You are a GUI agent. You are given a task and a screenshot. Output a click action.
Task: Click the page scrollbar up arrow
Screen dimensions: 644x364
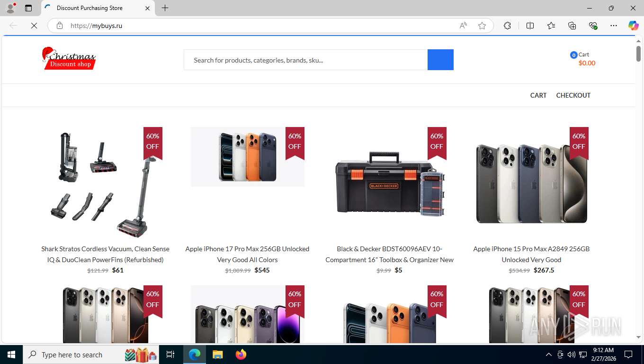[638, 41]
